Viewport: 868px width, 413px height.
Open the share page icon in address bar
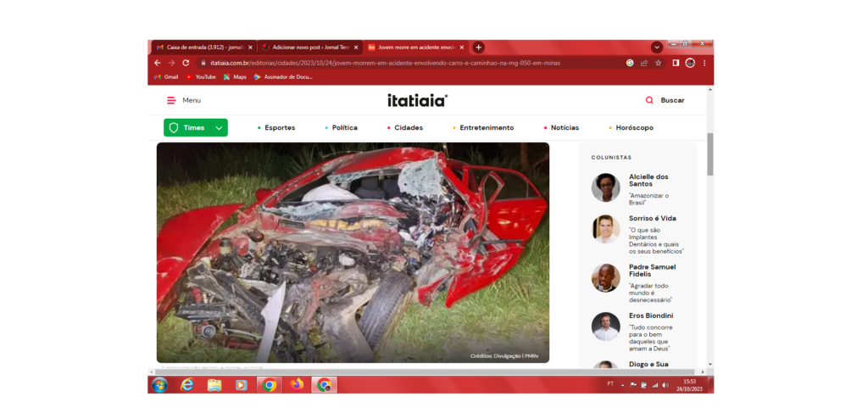coord(644,63)
